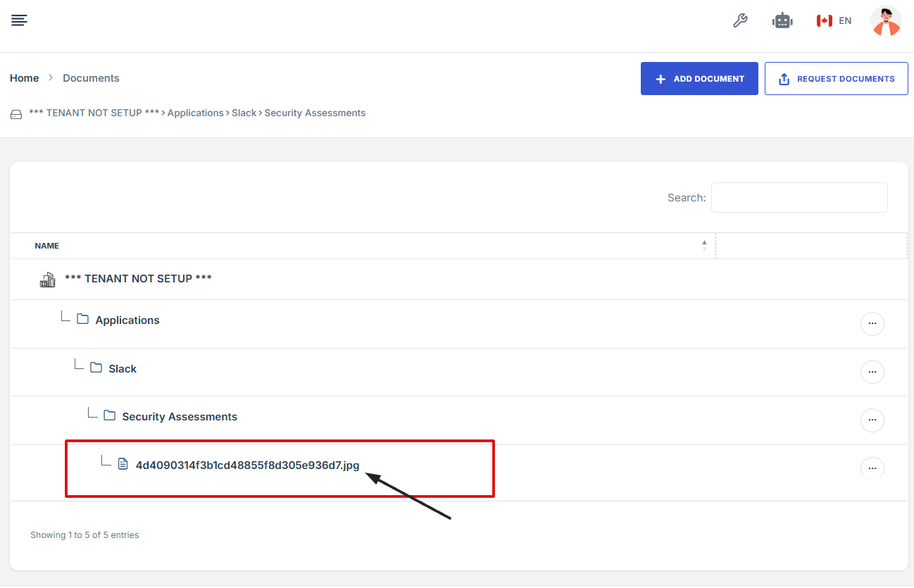Open the robot assistant icon
Image resolution: width=914 pixels, height=588 pixels.
pyautogui.click(x=782, y=21)
